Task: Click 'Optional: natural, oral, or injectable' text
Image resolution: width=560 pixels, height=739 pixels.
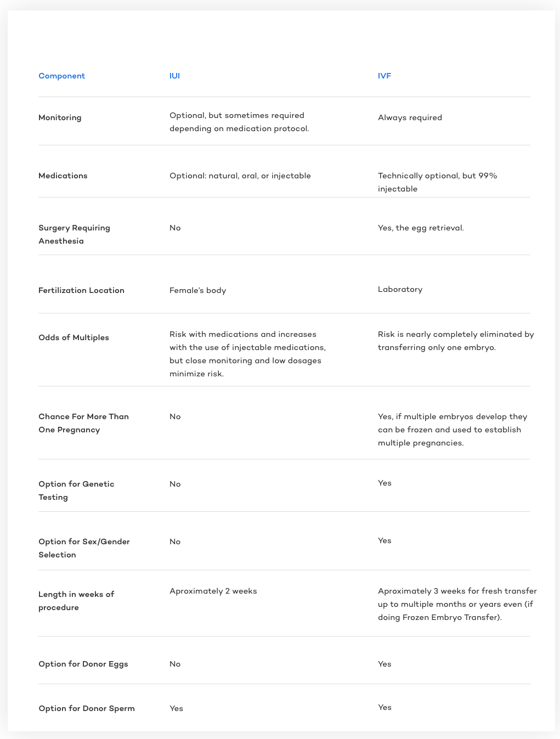Action: [240, 176]
